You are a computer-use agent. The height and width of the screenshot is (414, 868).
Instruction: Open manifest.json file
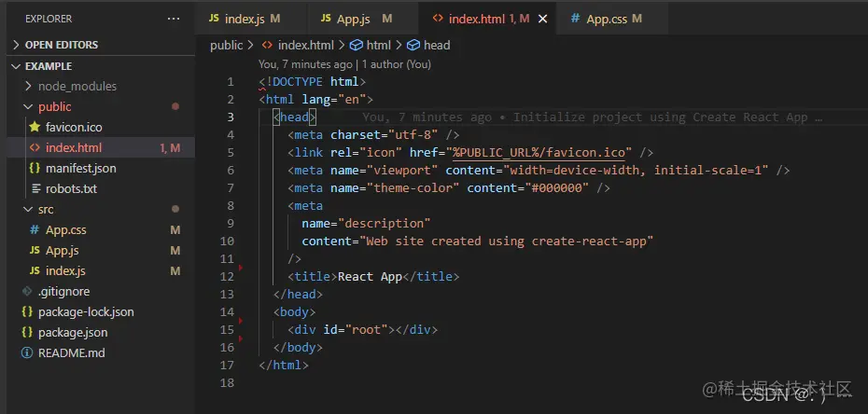(x=81, y=168)
